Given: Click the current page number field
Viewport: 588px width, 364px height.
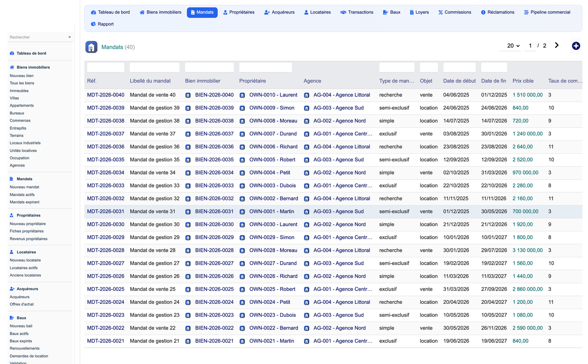Looking at the screenshot, I should [x=530, y=46].
